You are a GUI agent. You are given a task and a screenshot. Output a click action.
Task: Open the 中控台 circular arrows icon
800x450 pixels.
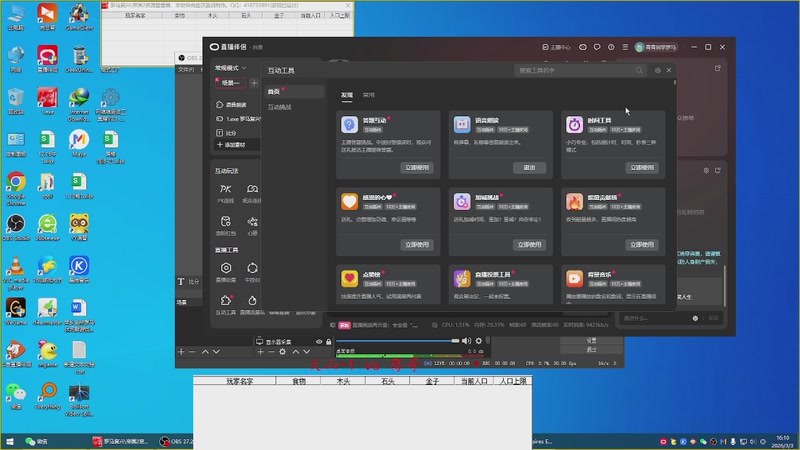[x=252, y=268]
